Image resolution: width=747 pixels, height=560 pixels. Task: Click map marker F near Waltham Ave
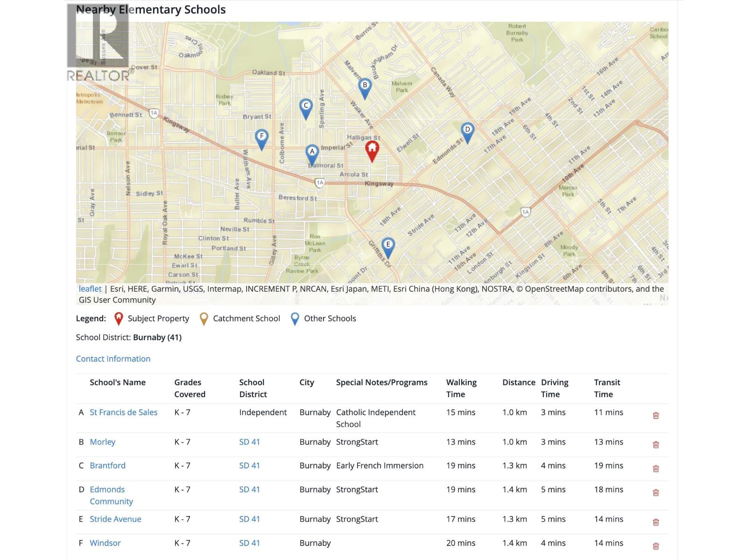[x=261, y=138]
